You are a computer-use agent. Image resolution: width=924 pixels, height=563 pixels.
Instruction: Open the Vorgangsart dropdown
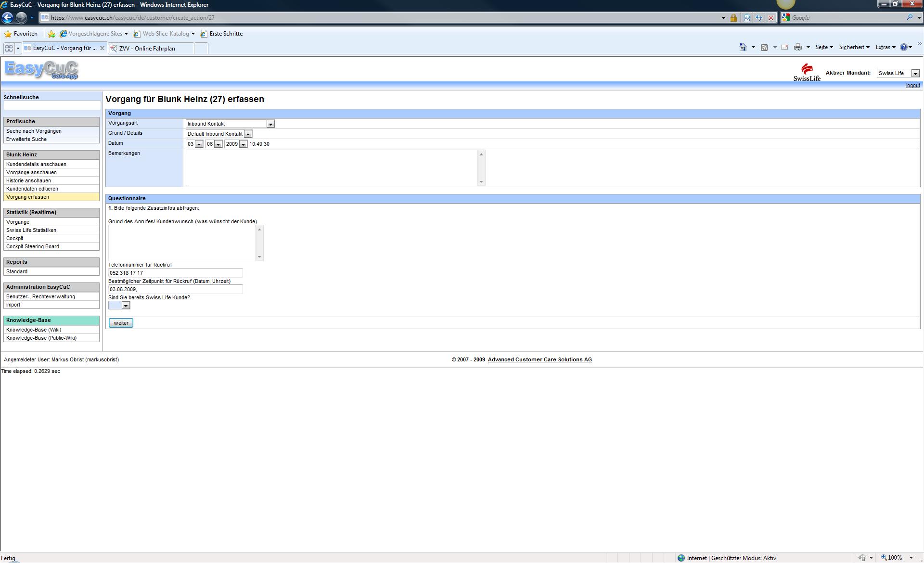pyautogui.click(x=270, y=124)
